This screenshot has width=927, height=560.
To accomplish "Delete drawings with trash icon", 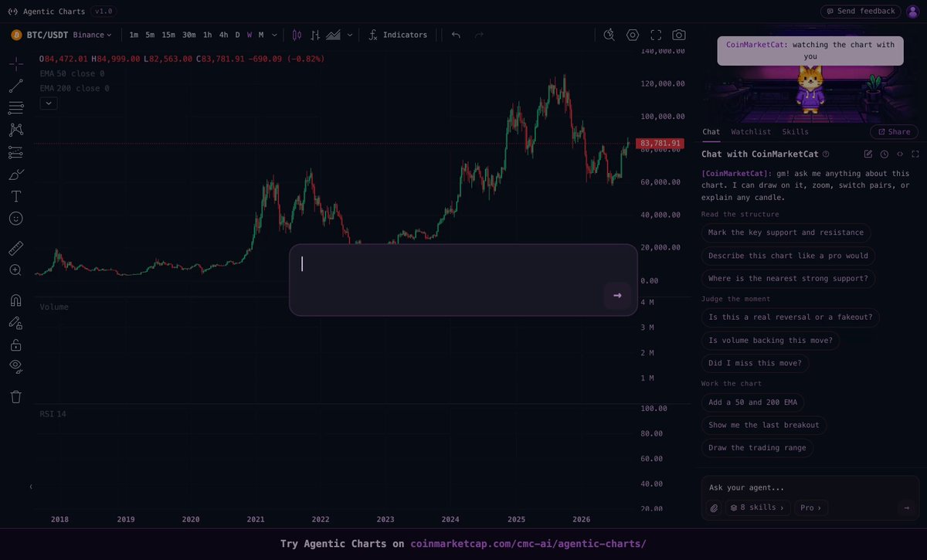I will point(15,396).
